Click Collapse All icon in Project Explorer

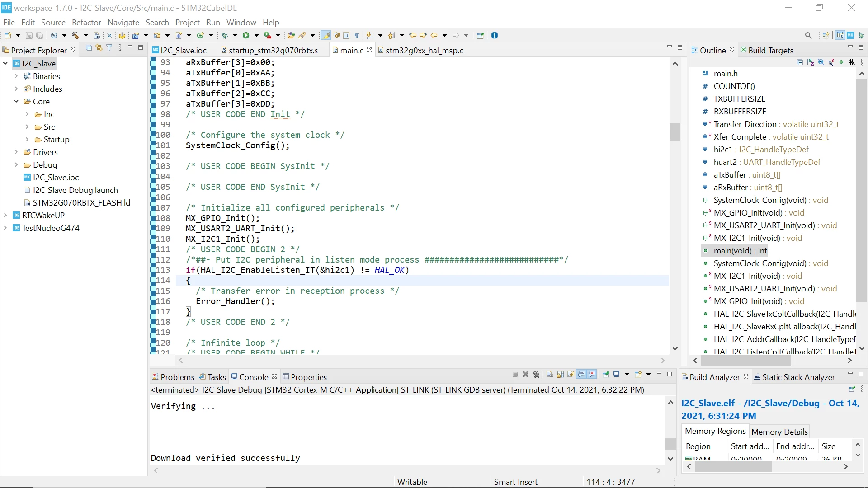coord(89,48)
